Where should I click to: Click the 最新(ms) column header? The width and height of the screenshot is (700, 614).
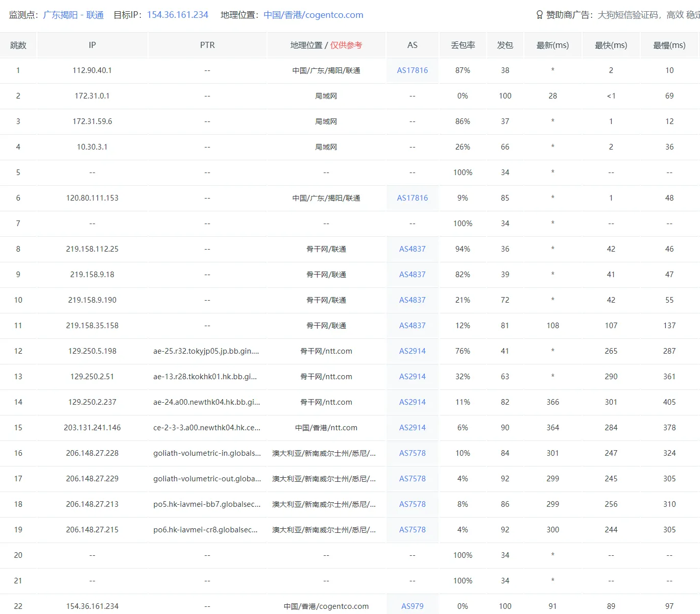(x=552, y=45)
